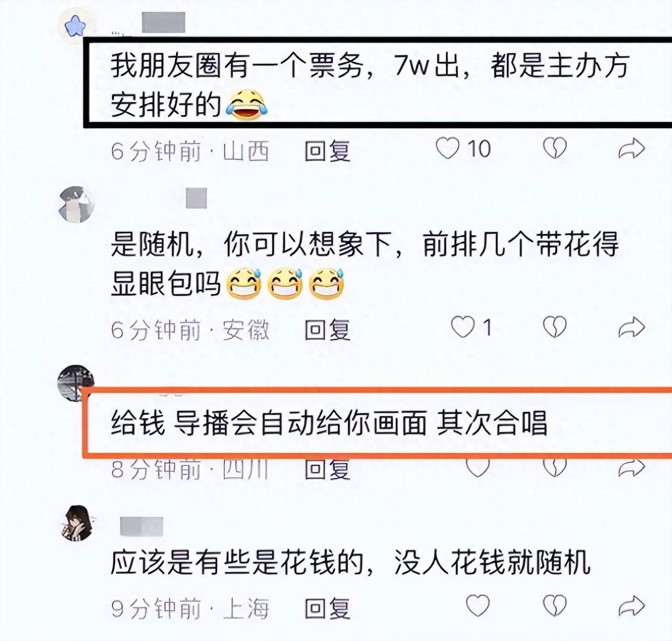The width and height of the screenshot is (672, 641).
Task: Open the Anhui commenter's avatar
Action: pos(76,204)
